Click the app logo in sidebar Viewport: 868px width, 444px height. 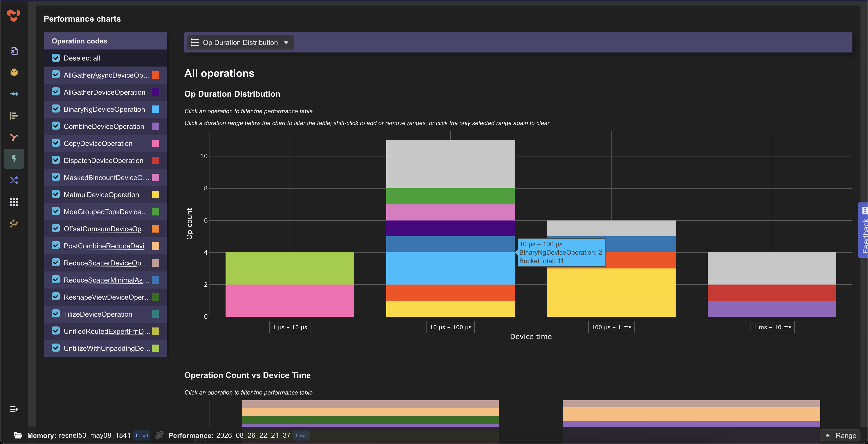(x=14, y=15)
